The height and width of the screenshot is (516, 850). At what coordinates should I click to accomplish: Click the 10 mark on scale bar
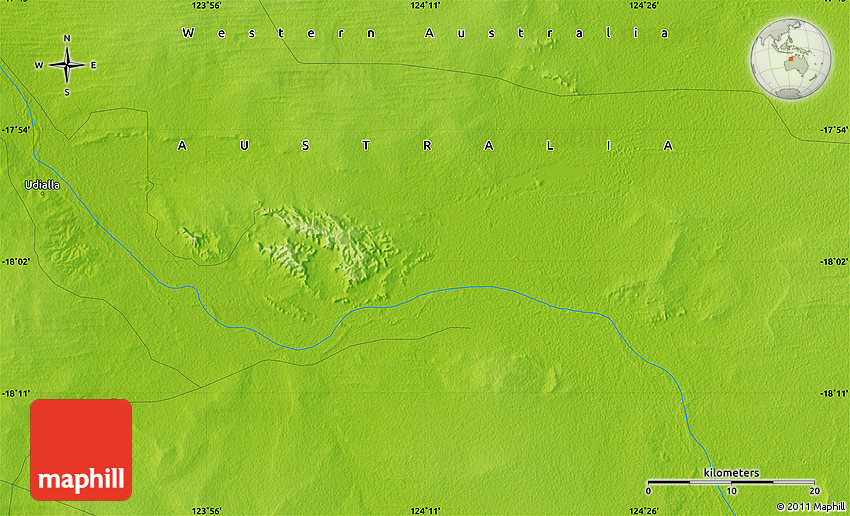731,491
